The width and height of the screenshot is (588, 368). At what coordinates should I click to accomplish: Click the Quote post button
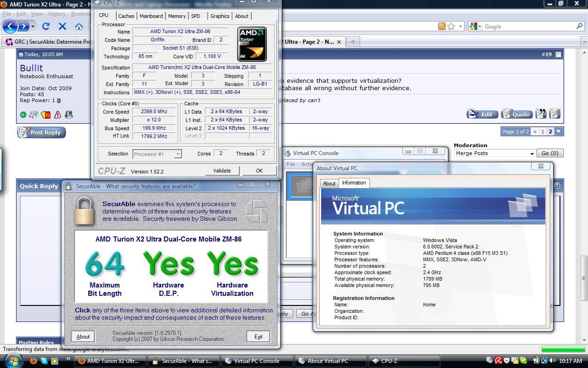[x=517, y=114]
